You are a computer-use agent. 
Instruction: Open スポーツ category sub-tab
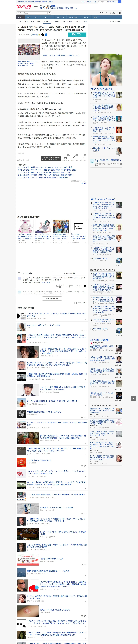pyautogui.click(x=56, y=22)
